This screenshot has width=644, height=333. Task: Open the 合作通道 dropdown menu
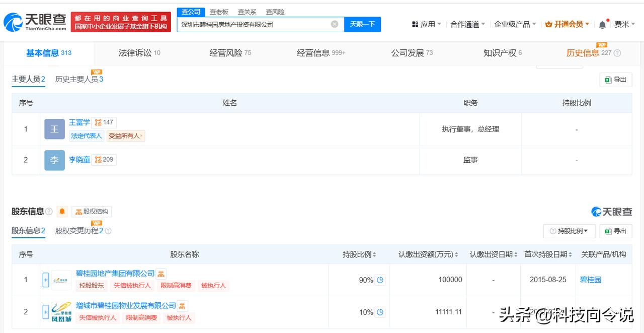tap(468, 24)
